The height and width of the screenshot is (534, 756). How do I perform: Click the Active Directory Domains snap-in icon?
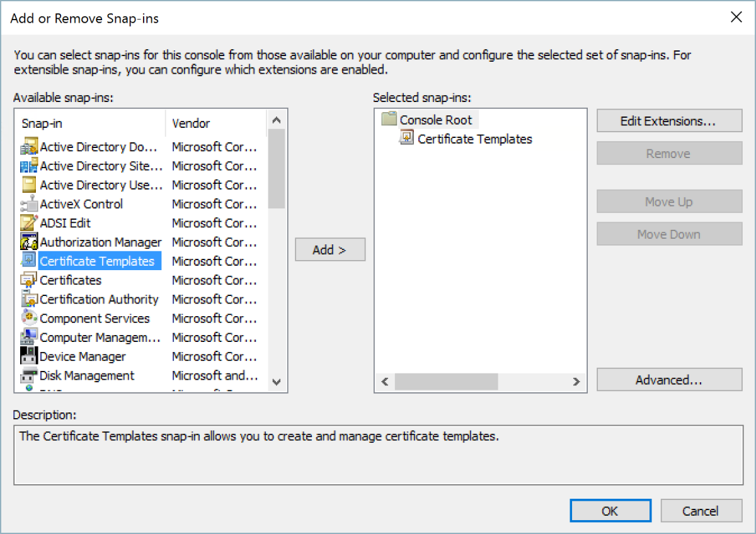coord(29,147)
